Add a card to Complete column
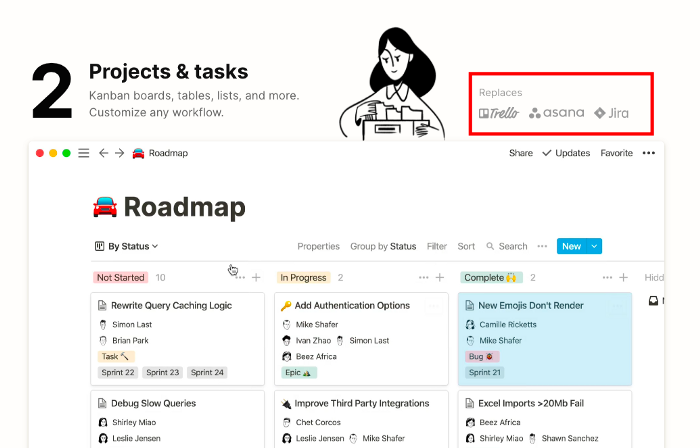This screenshot has width=700, height=448. [624, 278]
